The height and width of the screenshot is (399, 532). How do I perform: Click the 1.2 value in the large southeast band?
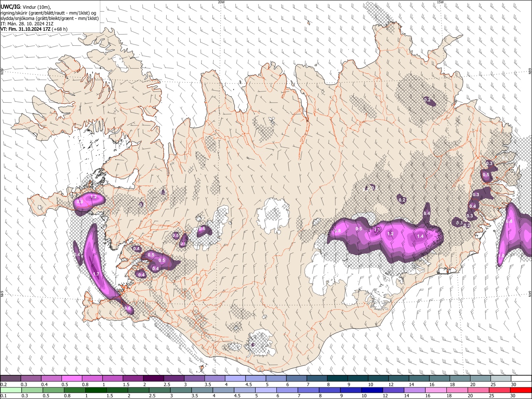click(x=390, y=234)
